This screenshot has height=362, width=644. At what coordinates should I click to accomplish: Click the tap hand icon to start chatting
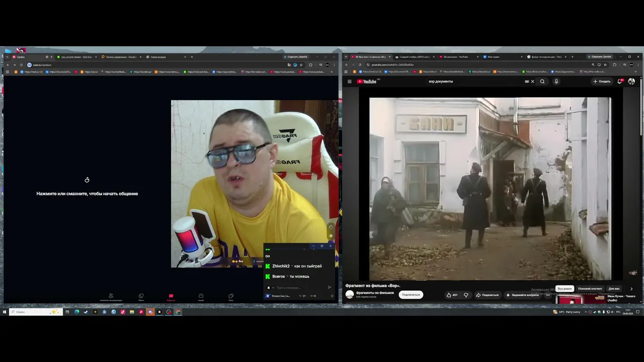click(87, 179)
